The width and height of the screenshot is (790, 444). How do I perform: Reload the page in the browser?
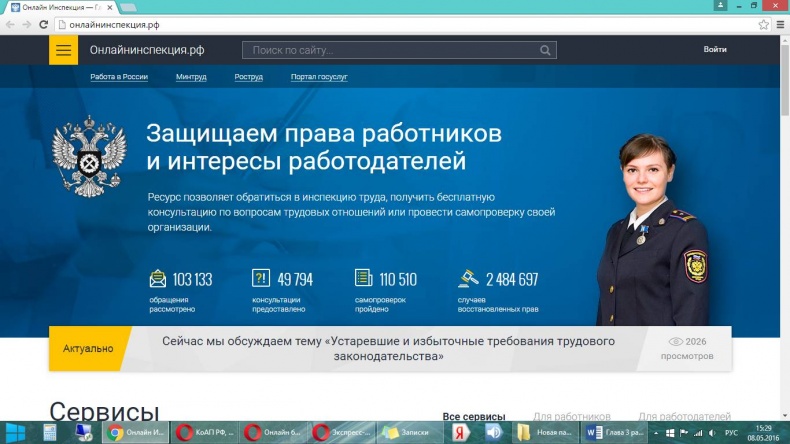coord(43,23)
